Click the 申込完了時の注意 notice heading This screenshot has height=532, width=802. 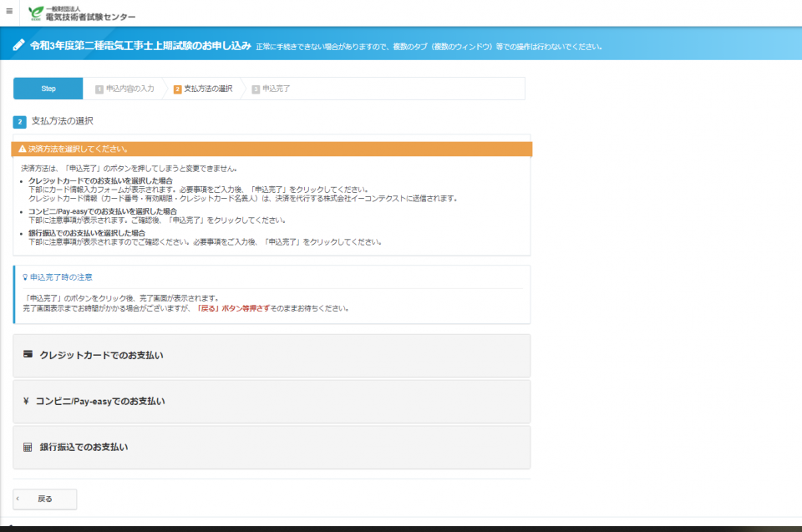pos(61,276)
